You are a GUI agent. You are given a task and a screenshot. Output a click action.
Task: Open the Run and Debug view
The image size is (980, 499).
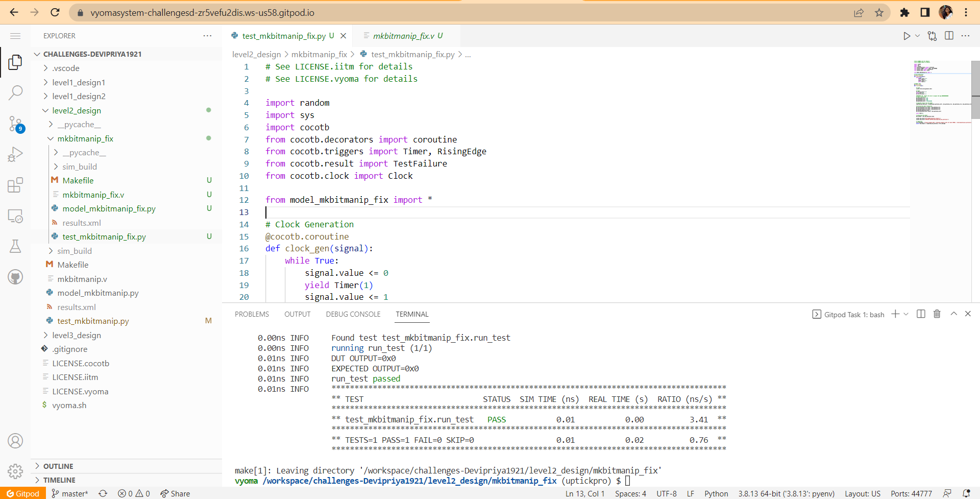click(x=15, y=154)
